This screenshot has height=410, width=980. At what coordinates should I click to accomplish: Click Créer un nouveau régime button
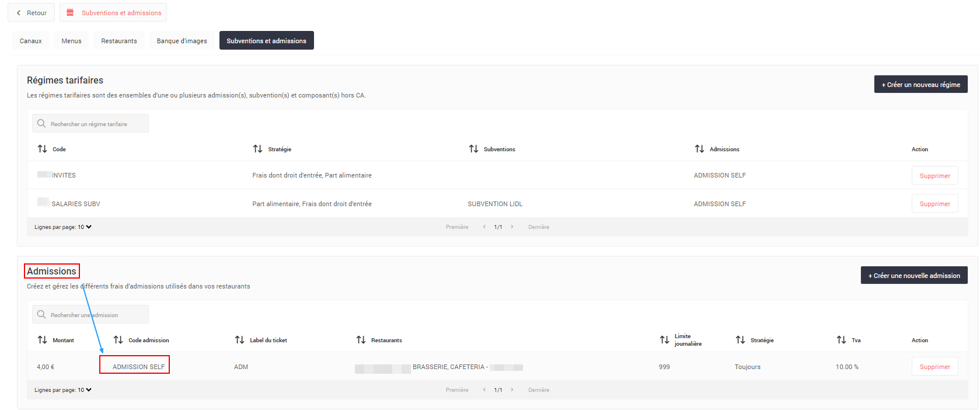pyautogui.click(x=920, y=85)
